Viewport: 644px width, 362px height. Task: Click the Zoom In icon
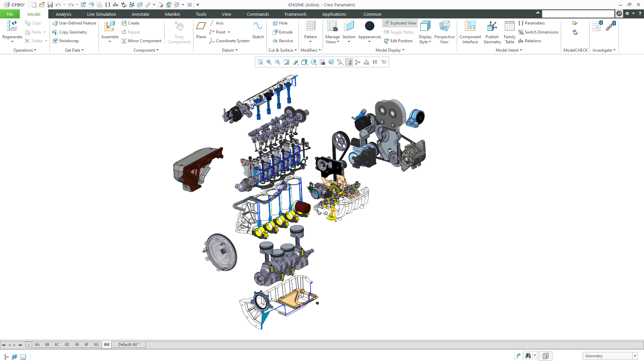(x=269, y=62)
